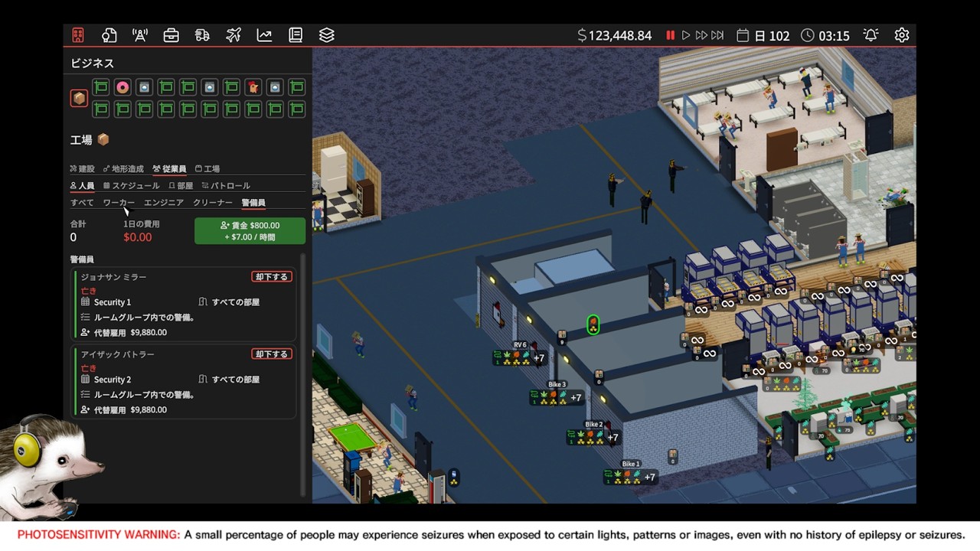The width and height of the screenshot is (980, 551).
Task: Switch to the 建設 tab
Action: click(x=83, y=169)
